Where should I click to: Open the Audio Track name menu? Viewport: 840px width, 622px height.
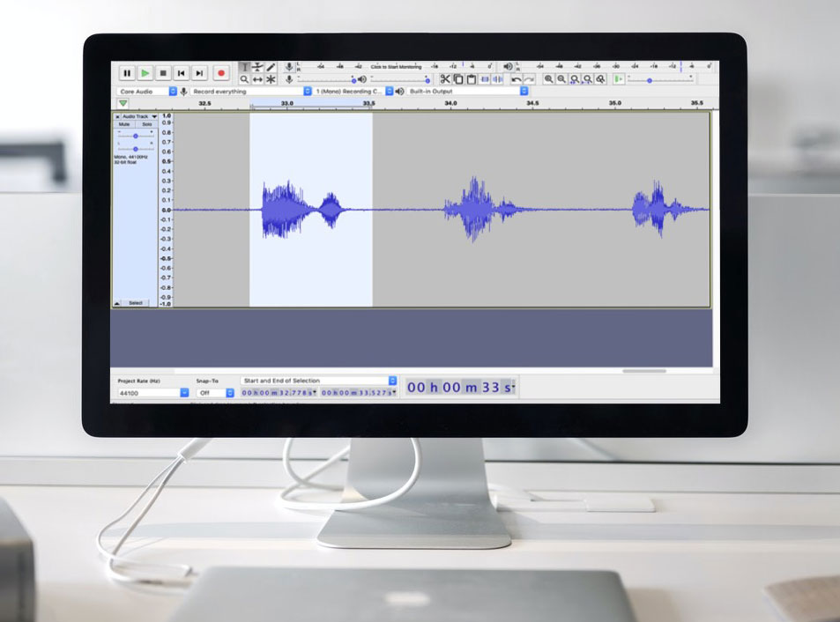(138, 116)
